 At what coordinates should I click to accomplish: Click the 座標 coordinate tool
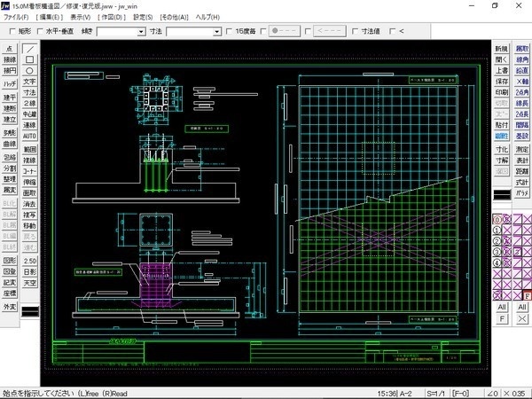[10, 293]
